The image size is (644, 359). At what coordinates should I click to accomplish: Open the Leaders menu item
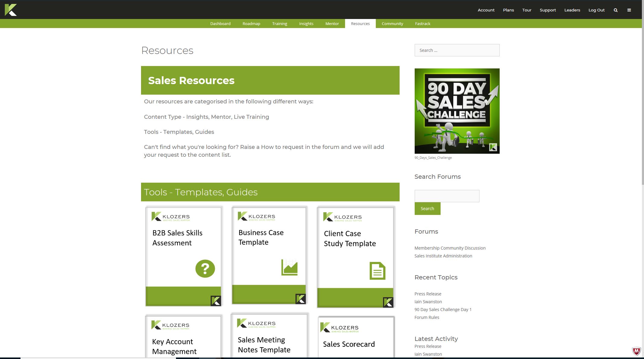click(x=572, y=10)
